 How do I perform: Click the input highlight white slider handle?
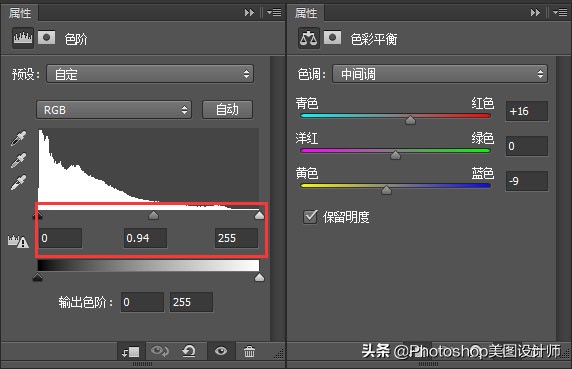point(259,215)
